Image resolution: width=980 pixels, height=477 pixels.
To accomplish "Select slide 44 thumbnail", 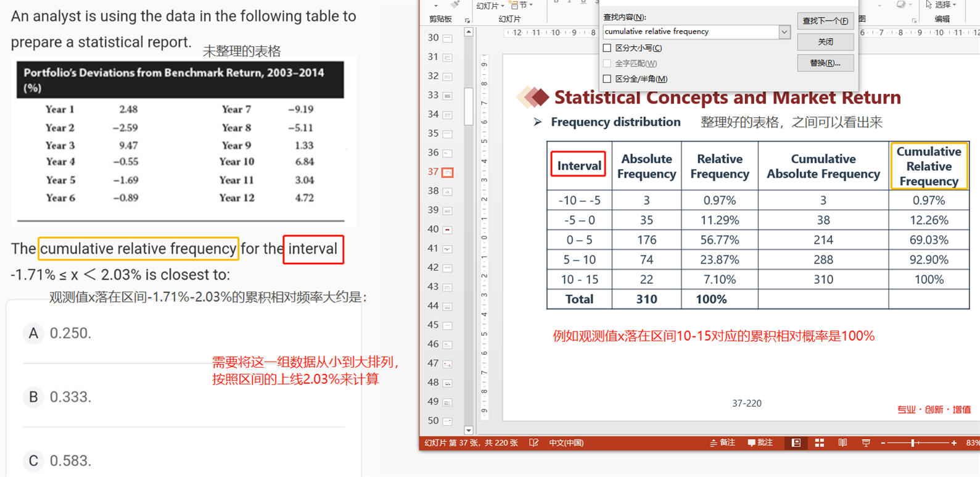I will pos(448,306).
